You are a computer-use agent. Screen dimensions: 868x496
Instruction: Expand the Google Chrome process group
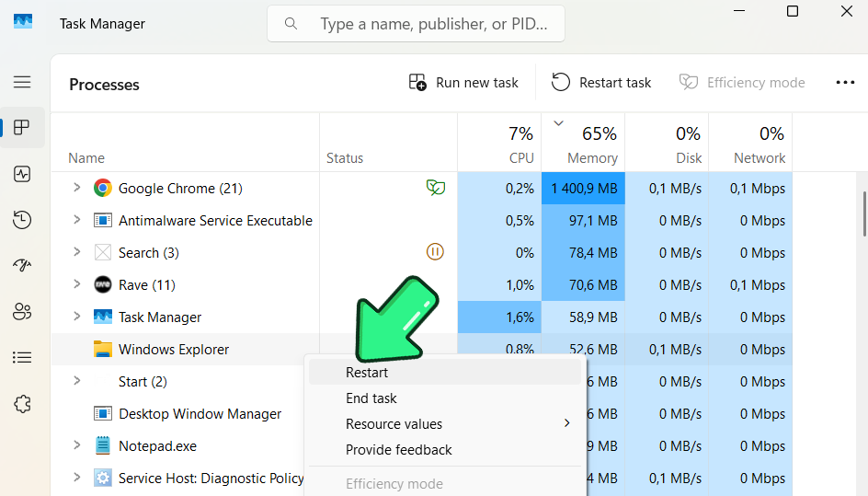pyautogui.click(x=77, y=188)
